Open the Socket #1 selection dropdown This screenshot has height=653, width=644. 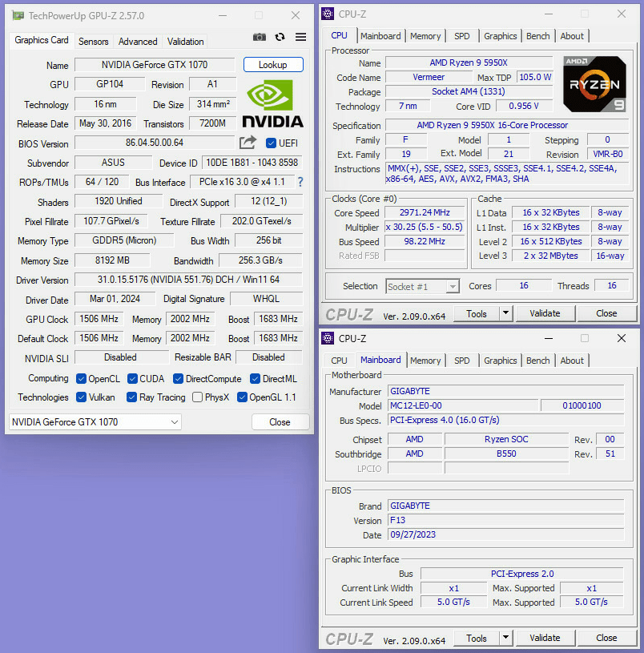[x=423, y=287]
